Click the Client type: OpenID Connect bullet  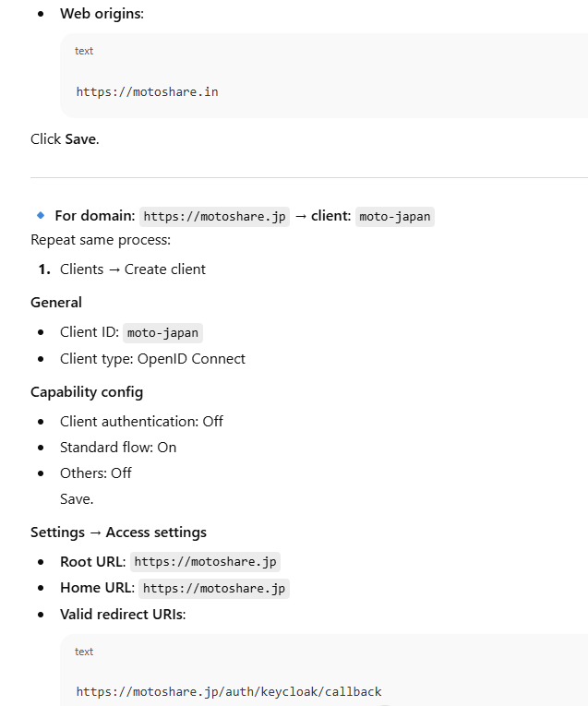point(152,359)
